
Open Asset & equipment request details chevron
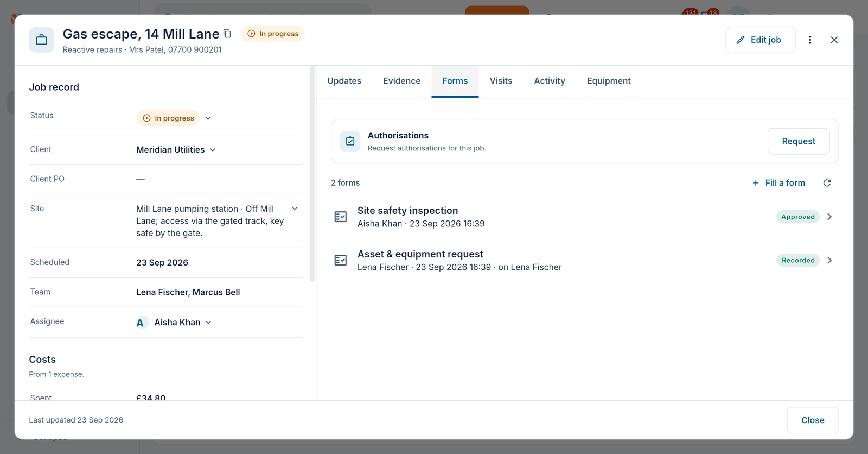click(x=829, y=260)
